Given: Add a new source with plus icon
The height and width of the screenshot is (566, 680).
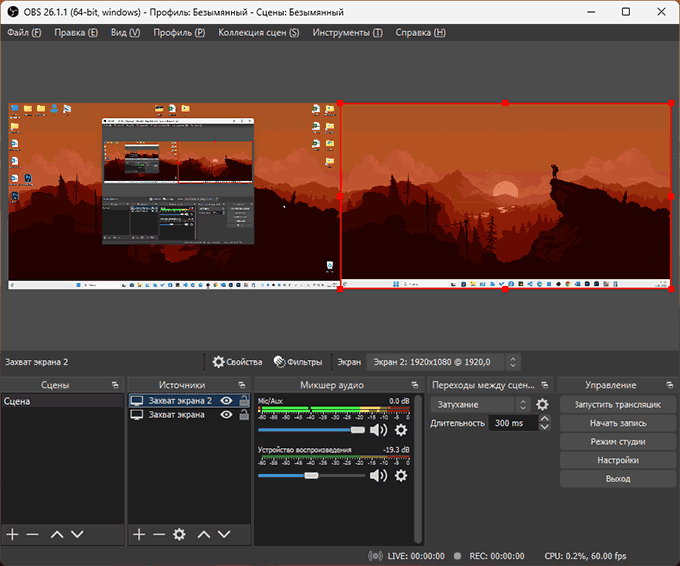Looking at the screenshot, I should pyautogui.click(x=139, y=535).
